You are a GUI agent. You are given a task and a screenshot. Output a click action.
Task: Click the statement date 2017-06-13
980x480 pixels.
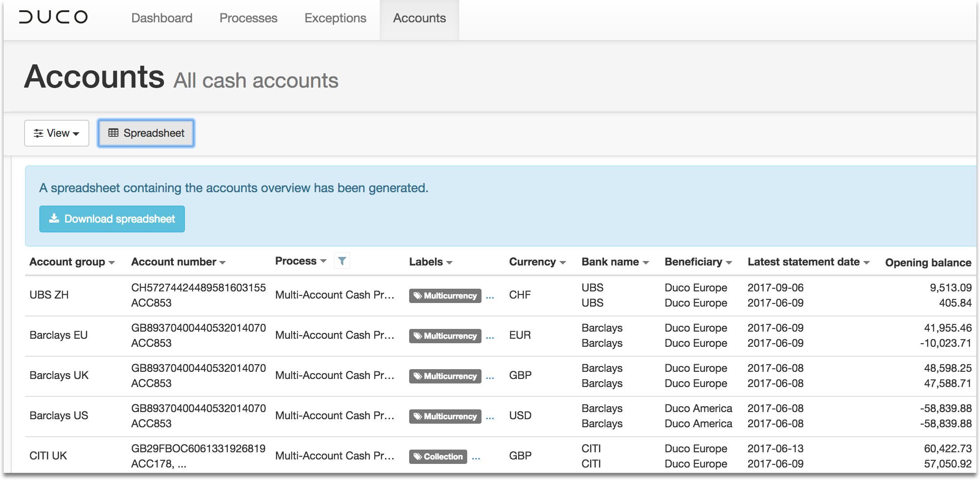click(775, 449)
